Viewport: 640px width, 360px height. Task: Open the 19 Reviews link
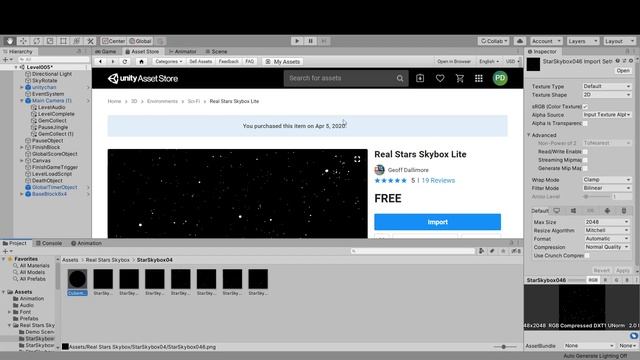click(438, 180)
